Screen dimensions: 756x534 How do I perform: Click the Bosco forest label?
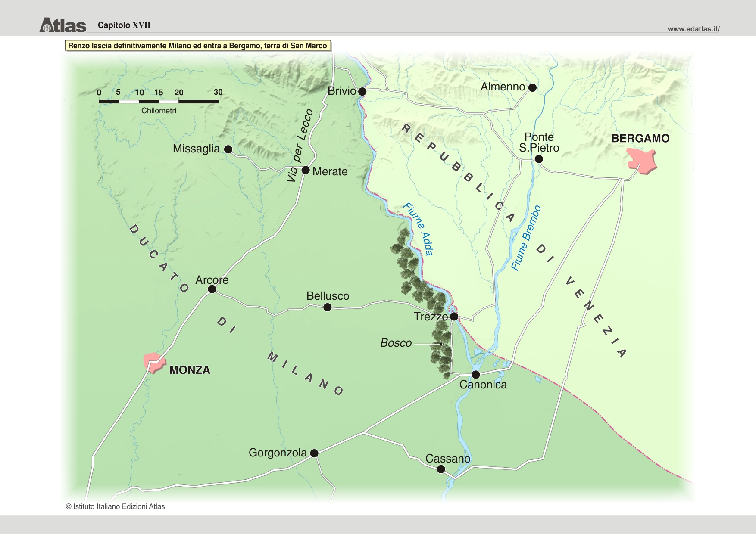point(396,343)
